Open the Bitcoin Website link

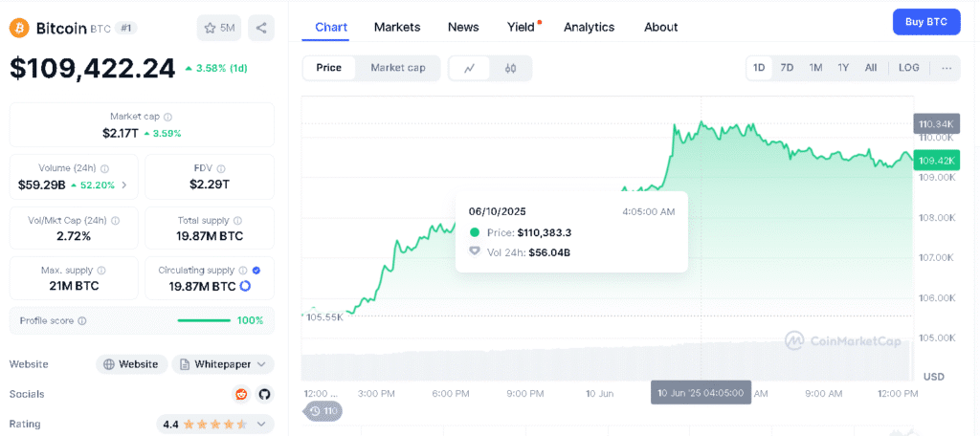(131, 364)
